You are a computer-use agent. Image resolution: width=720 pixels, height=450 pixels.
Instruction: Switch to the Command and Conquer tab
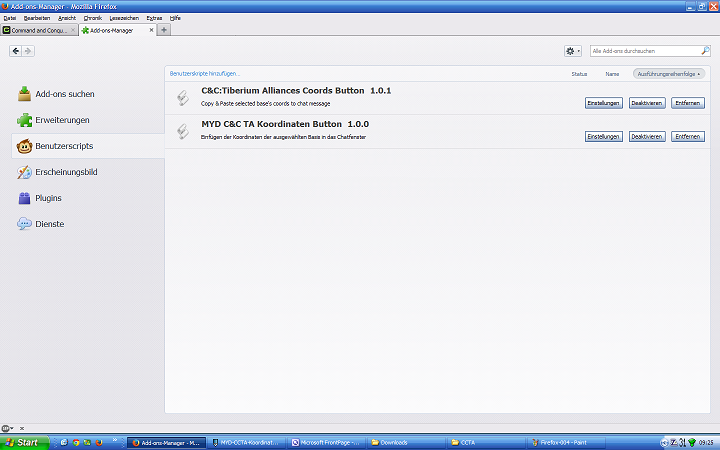click(37, 30)
